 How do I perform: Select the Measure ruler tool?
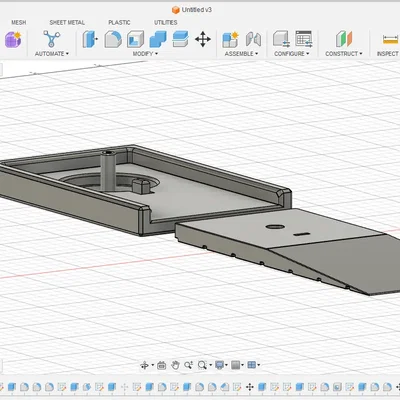coord(391,39)
